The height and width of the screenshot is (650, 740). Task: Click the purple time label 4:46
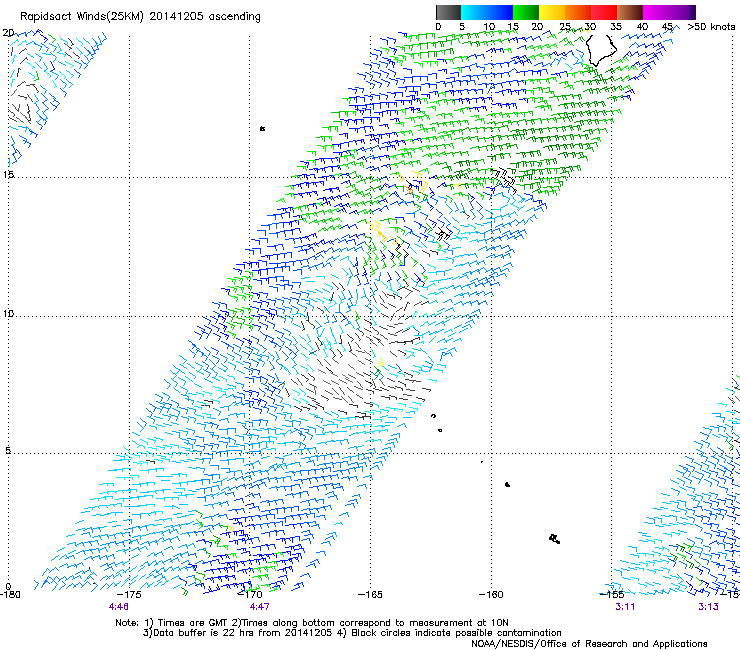118,607
